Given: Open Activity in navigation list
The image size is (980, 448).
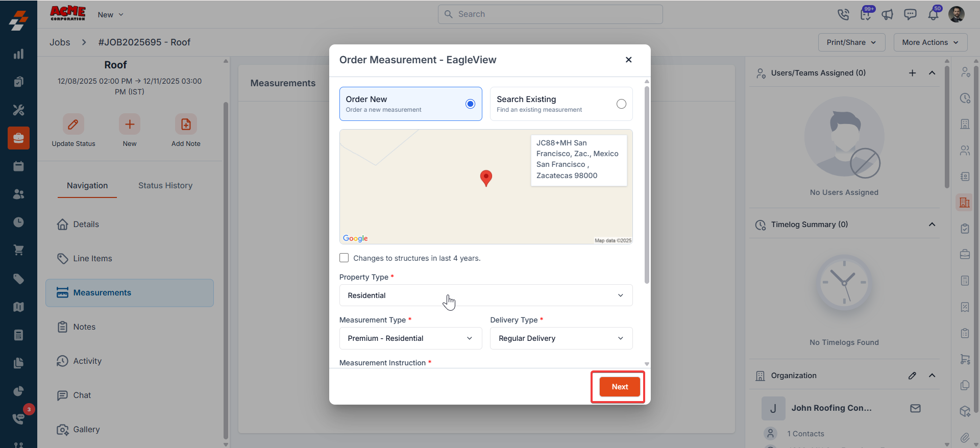Looking at the screenshot, I should coord(130,361).
